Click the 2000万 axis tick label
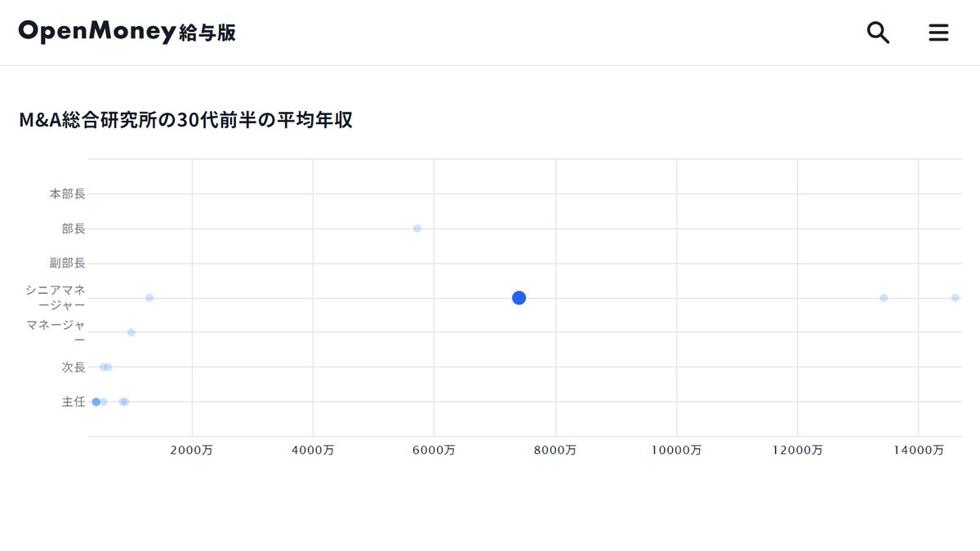This screenshot has width=980, height=551. click(x=193, y=450)
